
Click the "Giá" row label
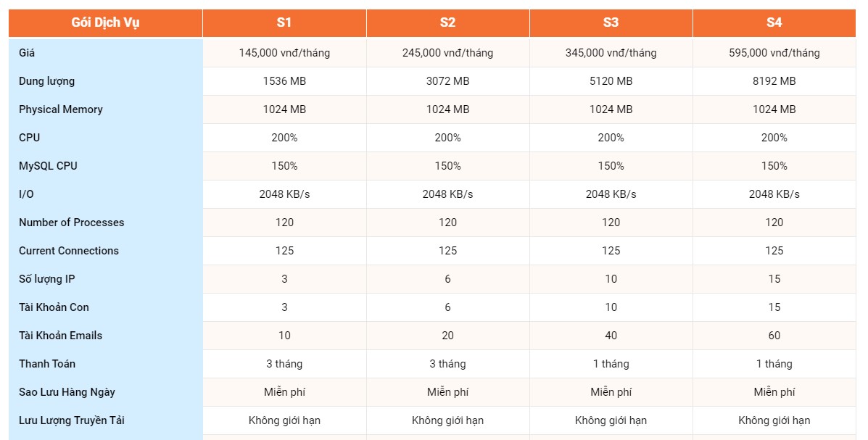[x=27, y=53]
